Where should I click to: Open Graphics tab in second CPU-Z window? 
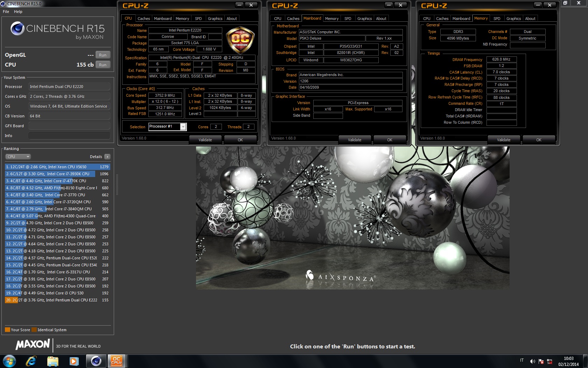(365, 19)
